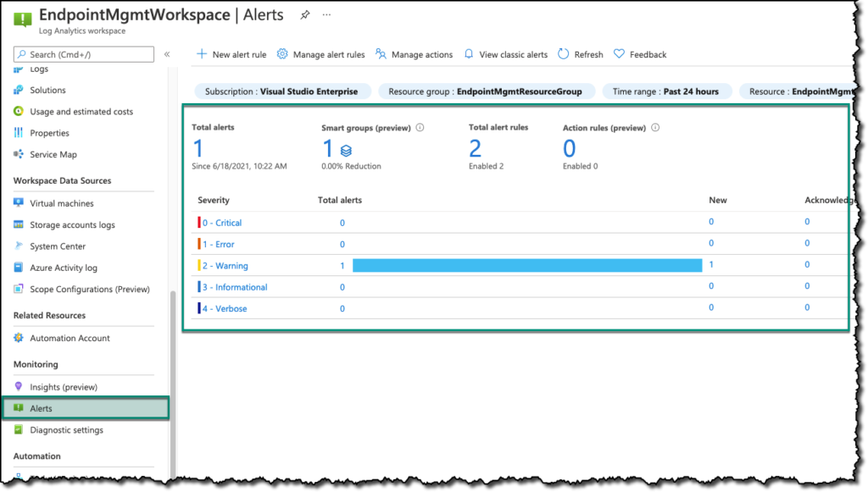Open 2 - Warning severity alerts
The height and width of the screenshot is (492, 868).
click(225, 266)
